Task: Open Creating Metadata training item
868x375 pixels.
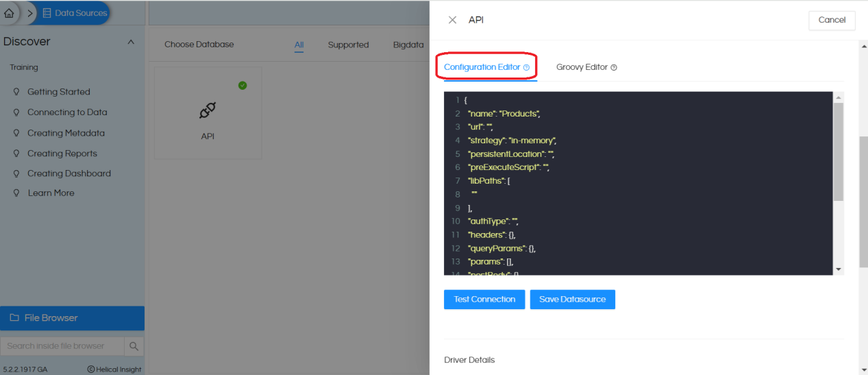Action: [66, 133]
